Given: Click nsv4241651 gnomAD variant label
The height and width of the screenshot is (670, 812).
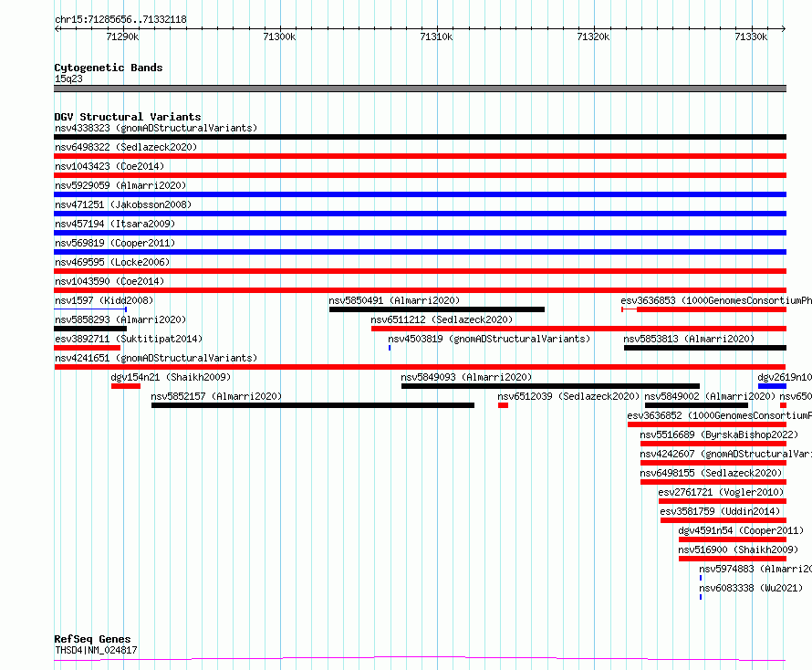Looking at the screenshot, I should [x=156, y=358].
